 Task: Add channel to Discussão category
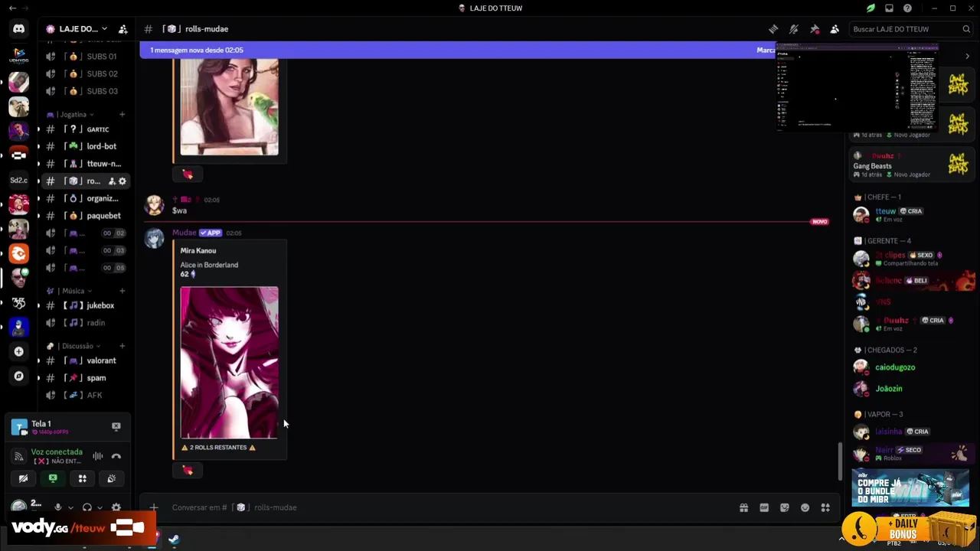click(122, 346)
